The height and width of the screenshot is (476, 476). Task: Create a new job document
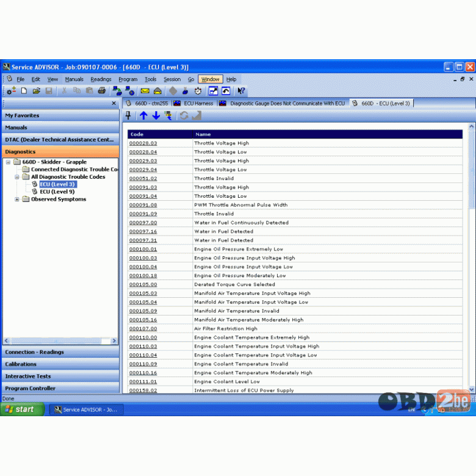(24, 90)
